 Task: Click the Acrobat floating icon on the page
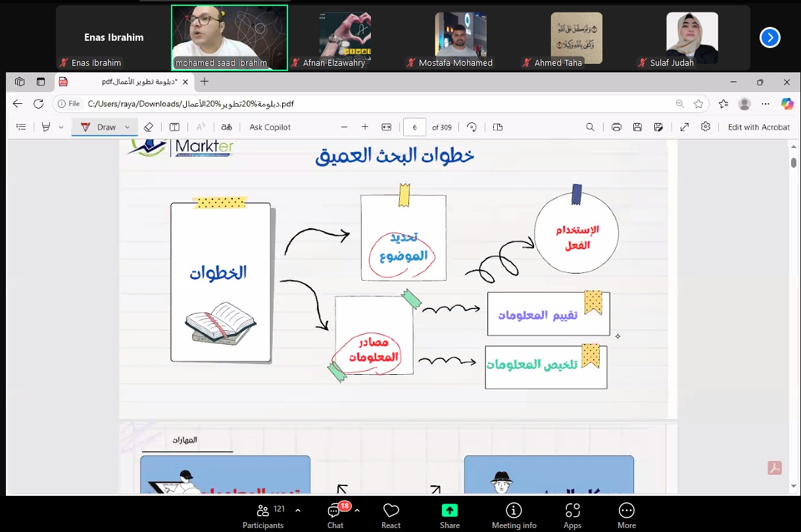[774, 468]
